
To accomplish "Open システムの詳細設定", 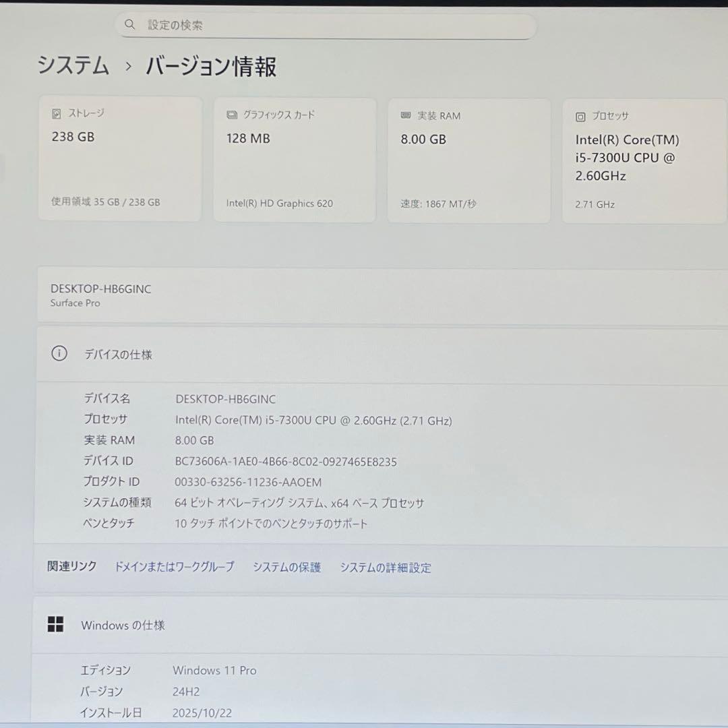I will click(386, 567).
